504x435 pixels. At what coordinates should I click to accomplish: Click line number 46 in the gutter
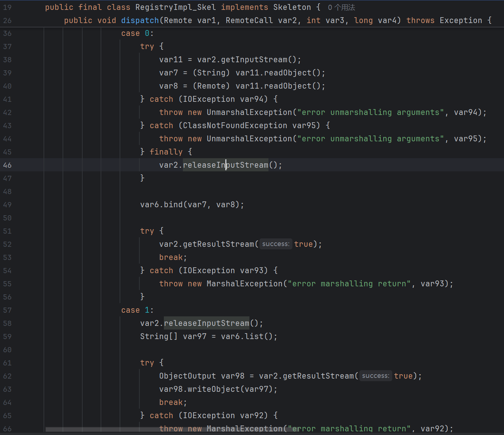(7, 165)
